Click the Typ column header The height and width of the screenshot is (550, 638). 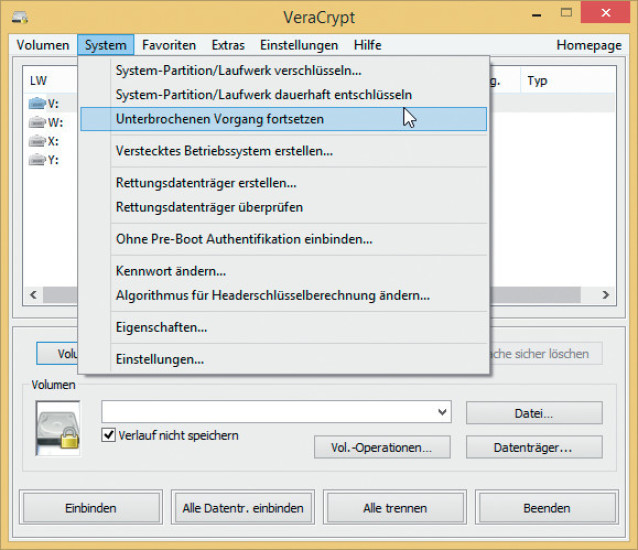[x=568, y=80]
